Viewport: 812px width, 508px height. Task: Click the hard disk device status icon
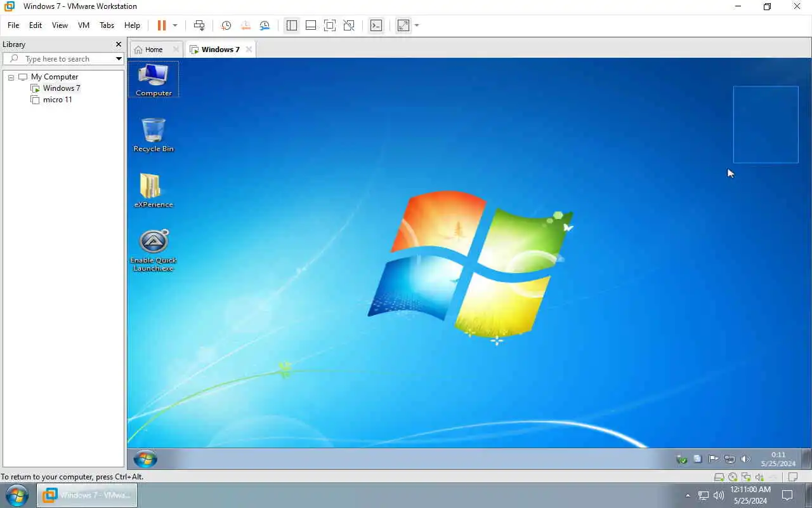coord(719,477)
